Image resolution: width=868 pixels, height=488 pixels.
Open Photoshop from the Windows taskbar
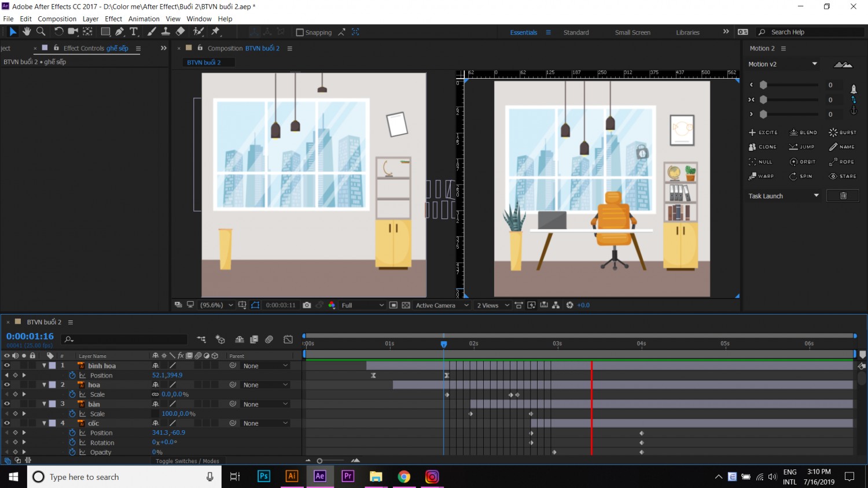pyautogui.click(x=264, y=476)
